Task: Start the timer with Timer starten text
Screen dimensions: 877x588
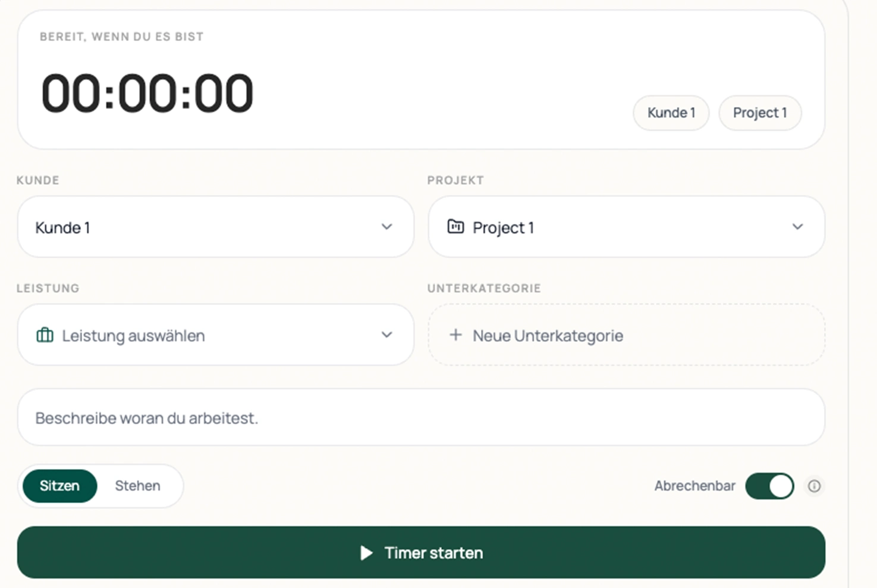Action: [433, 553]
